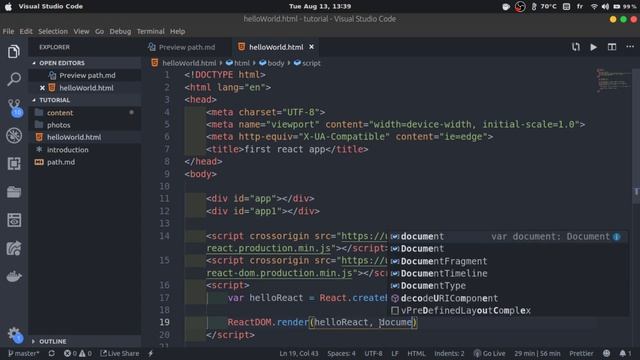Open the introduction file in file tree
Viewport: 640px width, 360px height.
pos(85,150)
